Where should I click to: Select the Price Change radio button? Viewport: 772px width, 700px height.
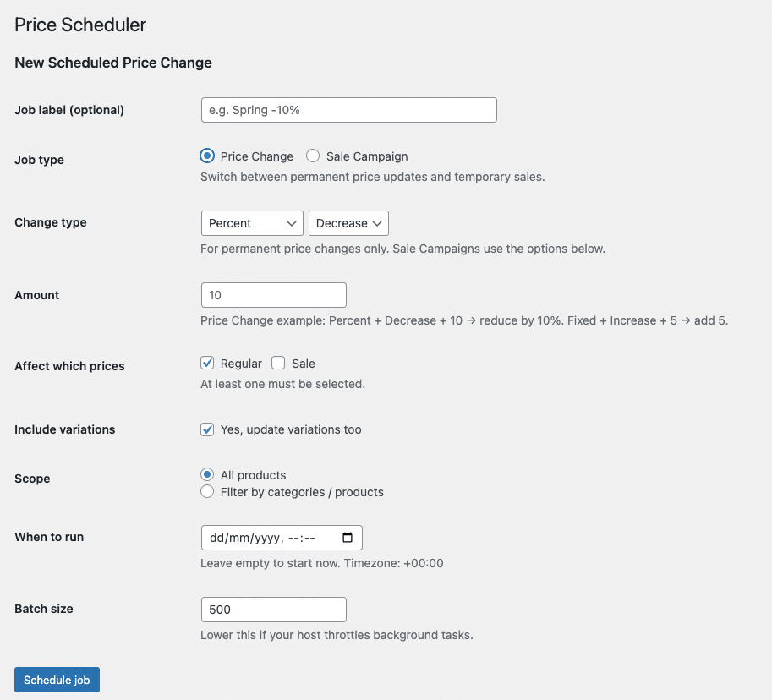[207, 156]
